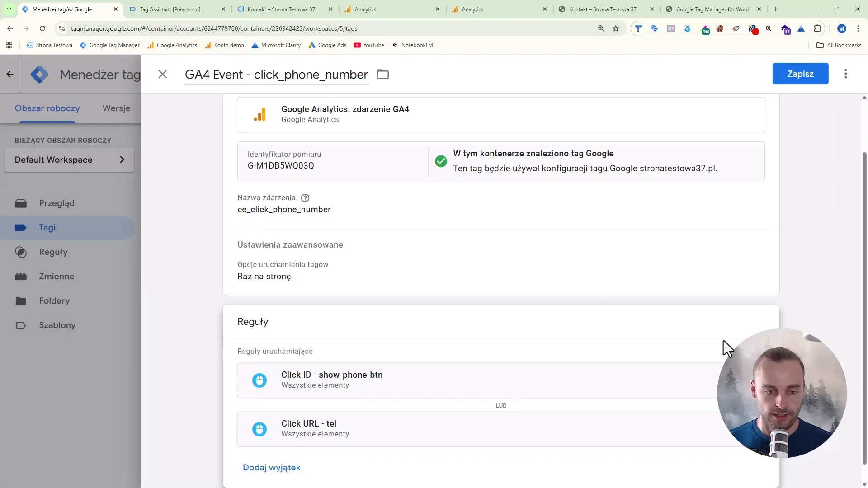Click the page scrollbar

tap(864, 307)
